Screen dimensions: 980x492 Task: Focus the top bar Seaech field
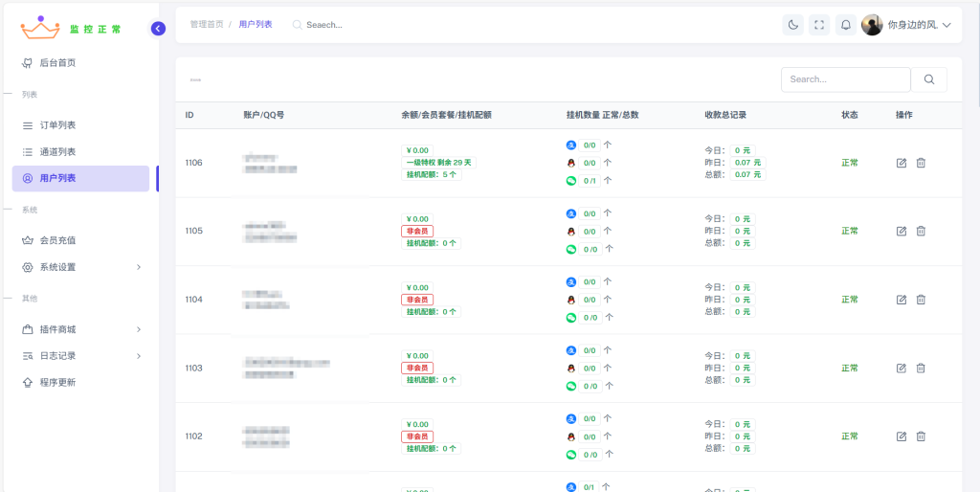(x=323, y=25)
